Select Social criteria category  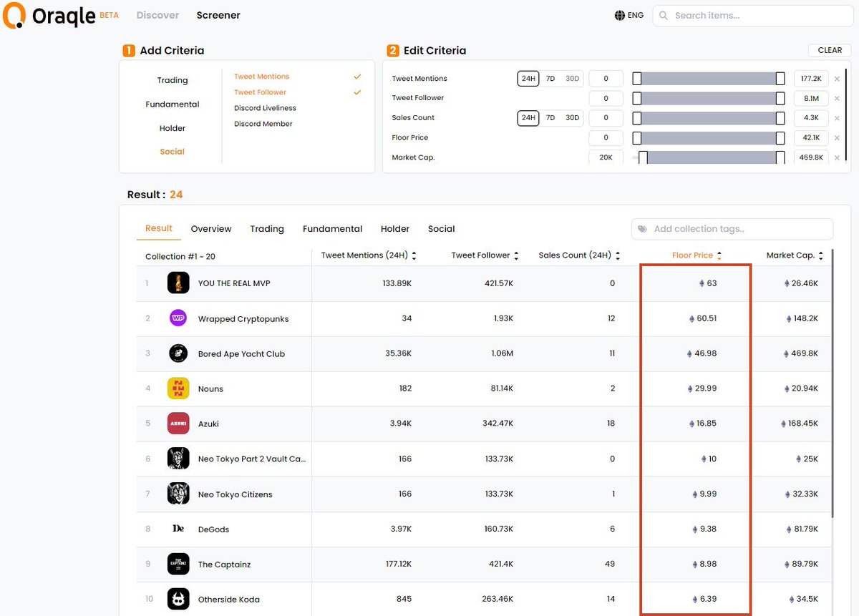tap(173, 152)
